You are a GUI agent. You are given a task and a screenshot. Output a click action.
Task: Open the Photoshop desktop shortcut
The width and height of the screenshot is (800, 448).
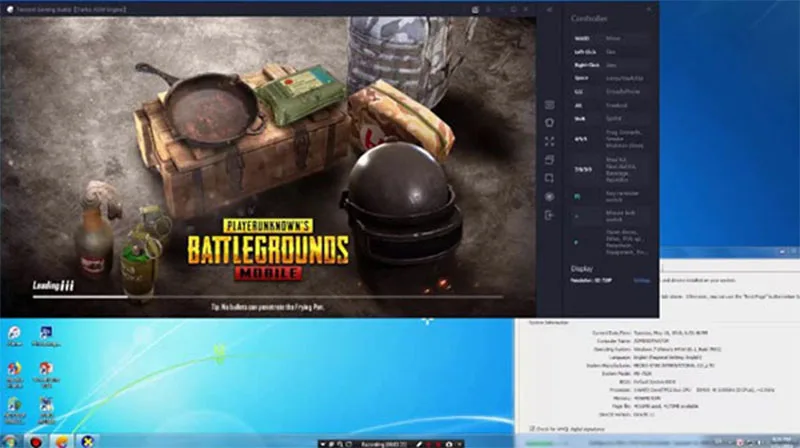pos(46,336)
